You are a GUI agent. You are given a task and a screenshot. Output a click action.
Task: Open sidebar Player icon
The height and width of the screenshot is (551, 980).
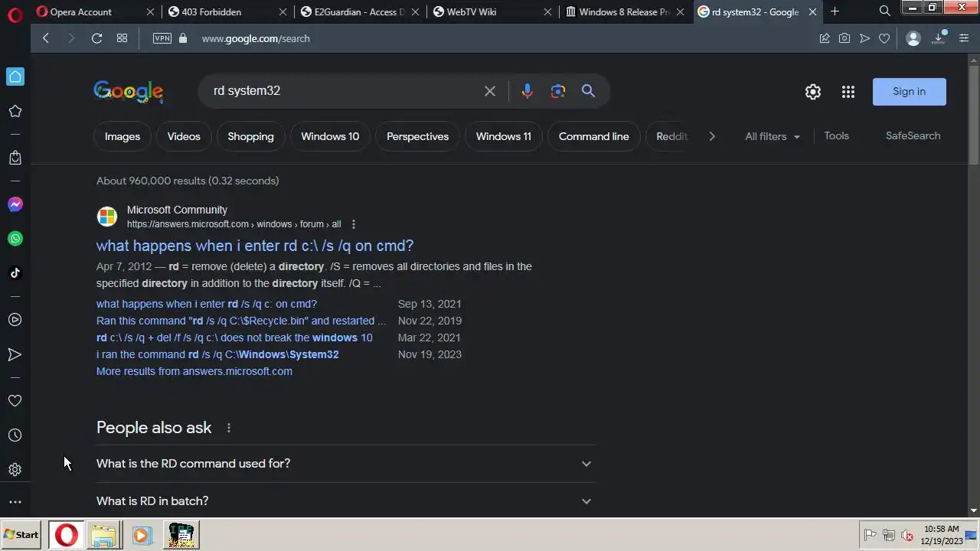15,320
